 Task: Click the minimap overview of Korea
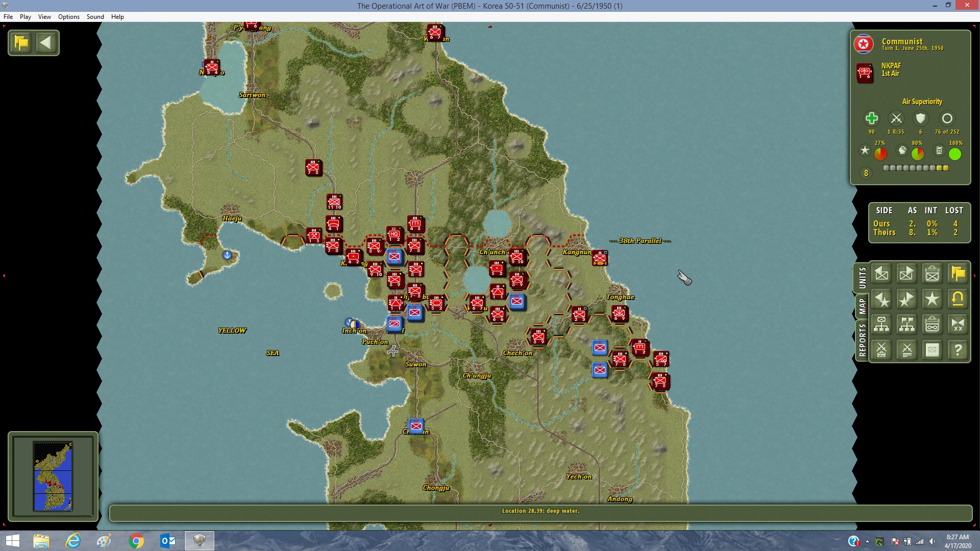tap(53, 476)
